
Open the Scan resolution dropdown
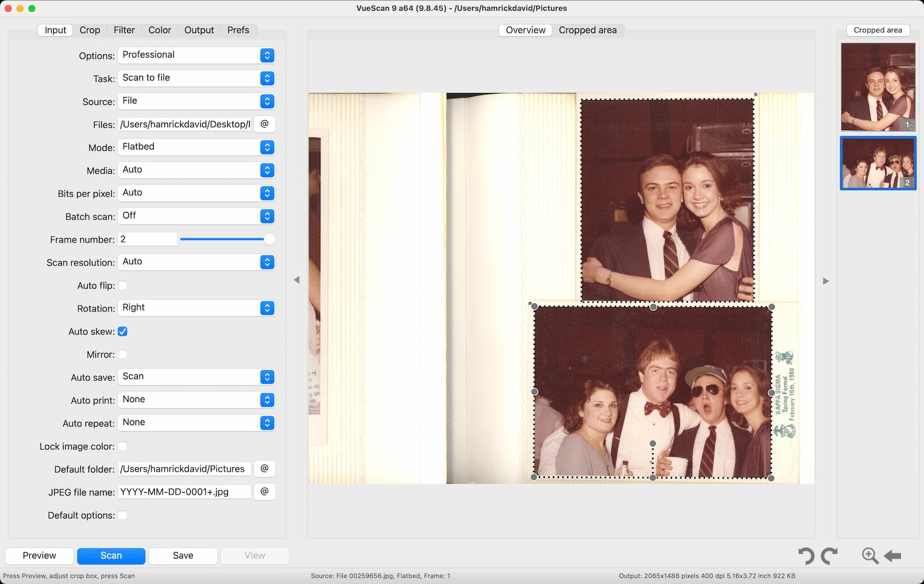pyautogui.click(x=197, y=262)
